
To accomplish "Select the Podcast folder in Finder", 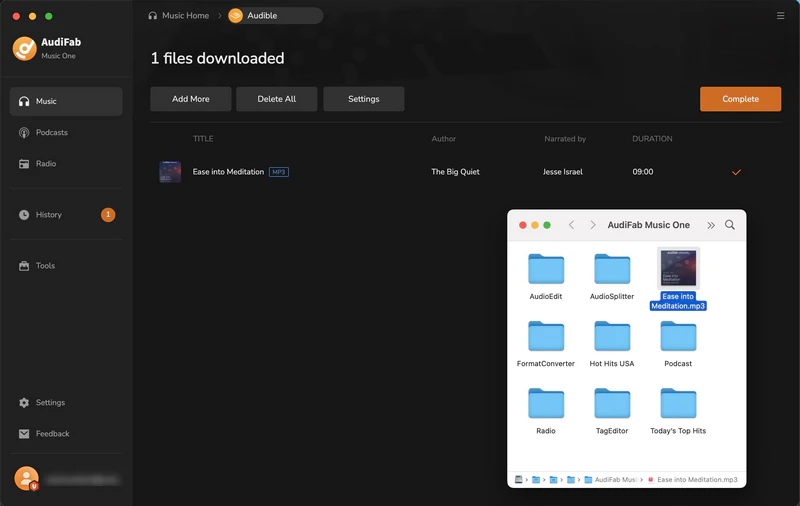I will pos(678,343).
